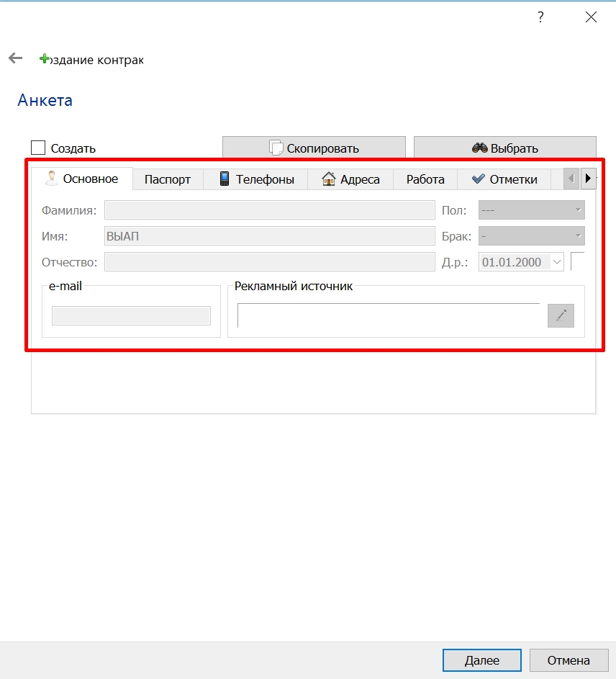Click the Анкета heading
This screenshot has height=679, width=616.
45,101
